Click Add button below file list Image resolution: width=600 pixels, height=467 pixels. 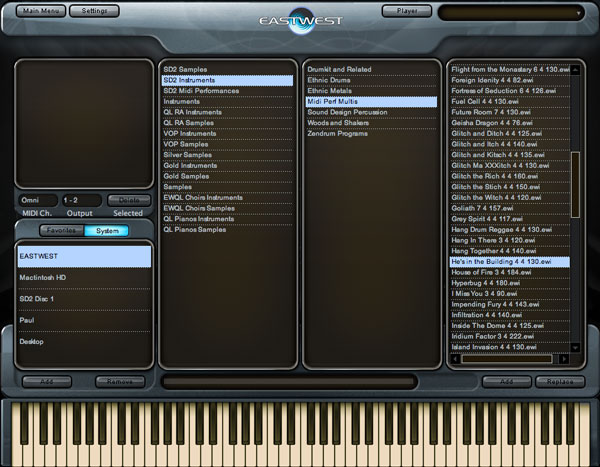point(507,382)
